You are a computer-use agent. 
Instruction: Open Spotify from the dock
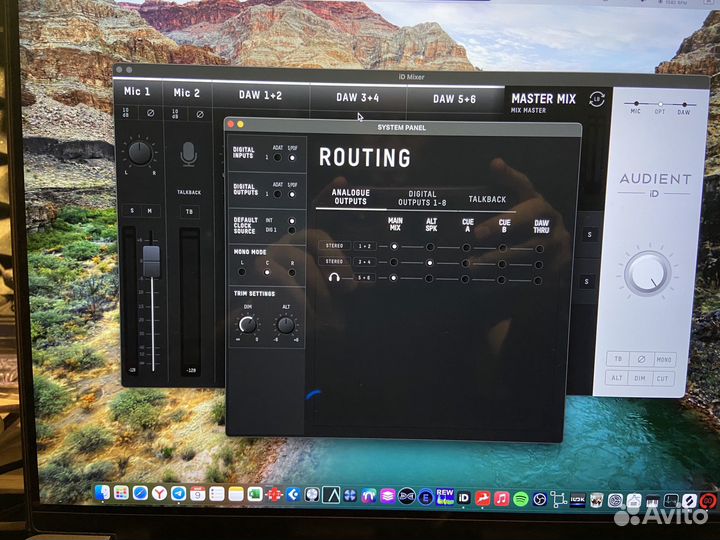[x=519, y=496]
